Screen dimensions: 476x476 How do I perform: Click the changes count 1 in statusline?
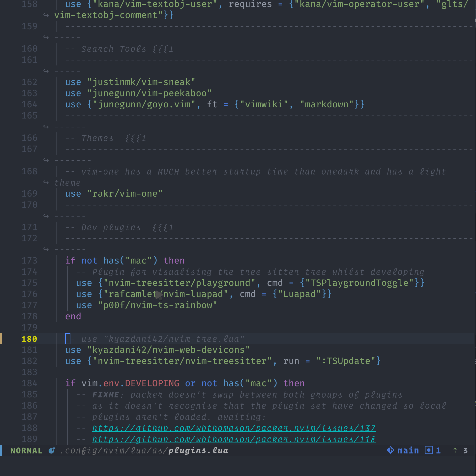[x=438, y=450]
